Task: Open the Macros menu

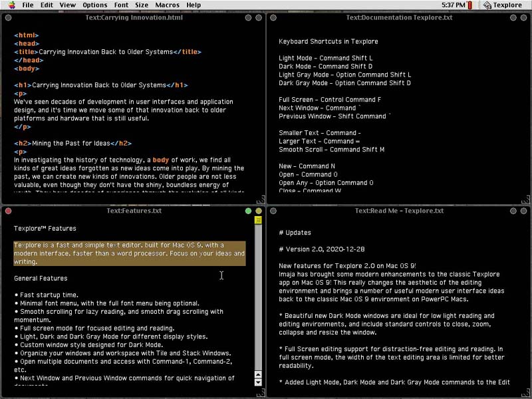Action: click(x=168, y=5)
